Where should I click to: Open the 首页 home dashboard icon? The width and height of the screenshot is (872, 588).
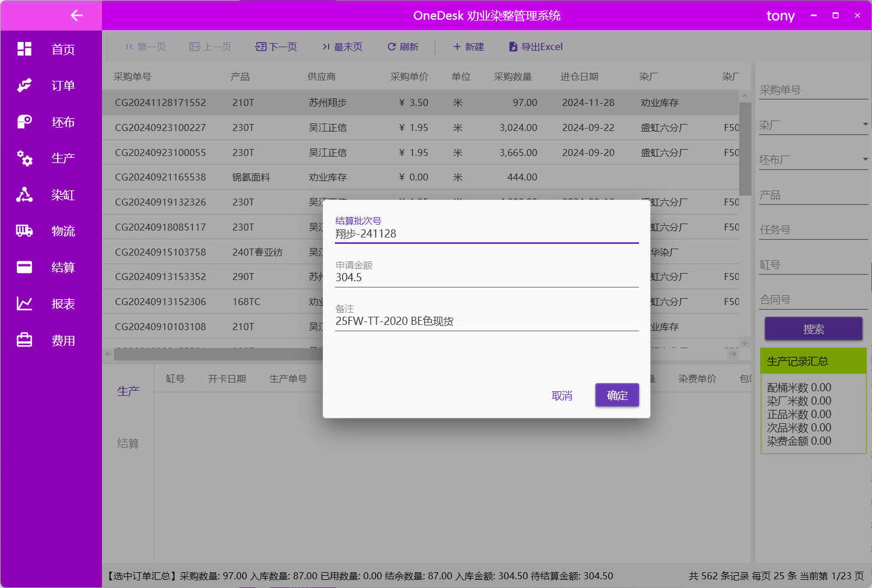click(x=24, y=49)
